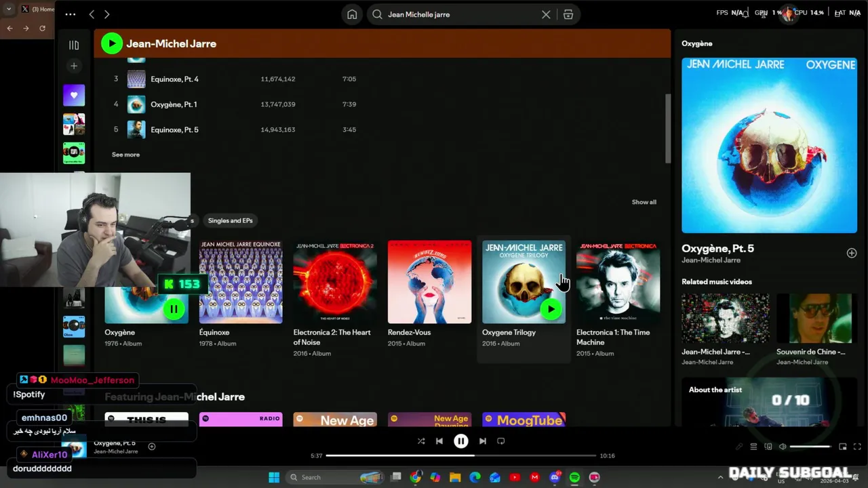Click See more under popular tracks

125,155
